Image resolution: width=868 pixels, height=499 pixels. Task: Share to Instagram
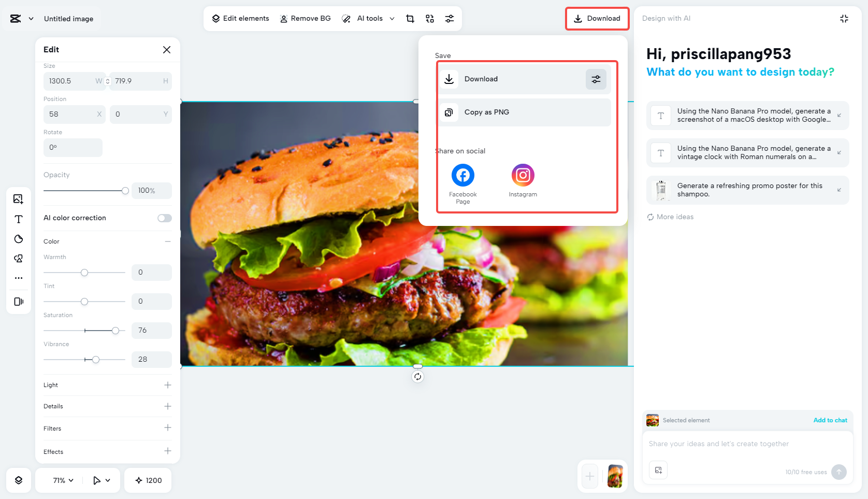(x=523, y=181)
